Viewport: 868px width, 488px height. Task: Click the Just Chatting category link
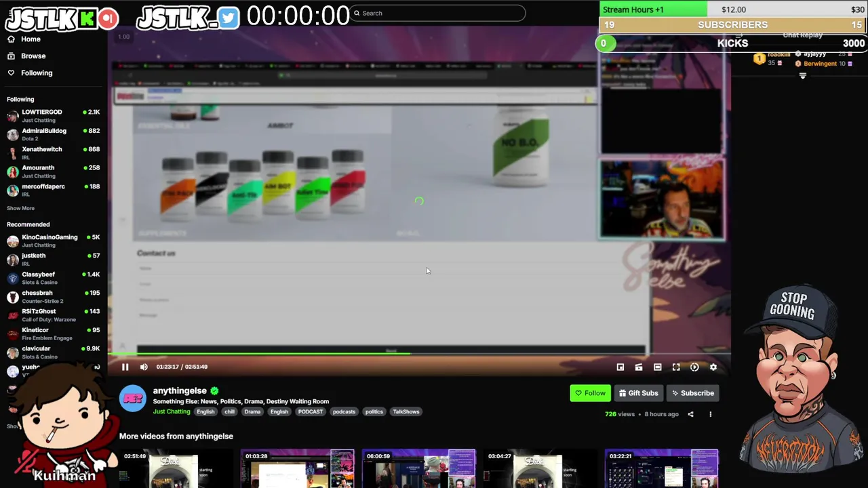click(x=172, y=411)
